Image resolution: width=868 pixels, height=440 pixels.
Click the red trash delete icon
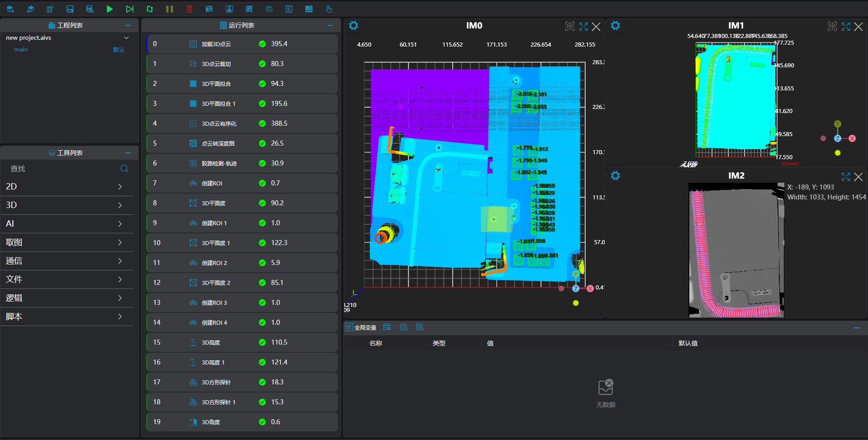point(190,9)
